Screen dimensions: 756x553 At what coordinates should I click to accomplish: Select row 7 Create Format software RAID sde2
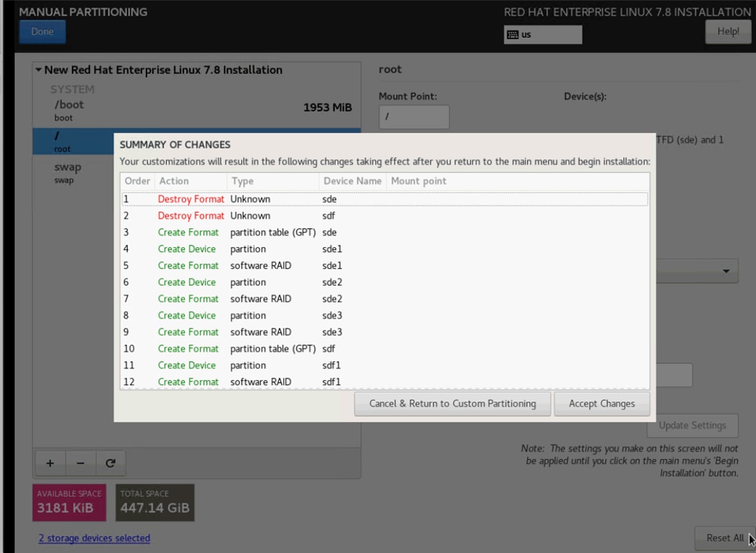click(384, 299)
